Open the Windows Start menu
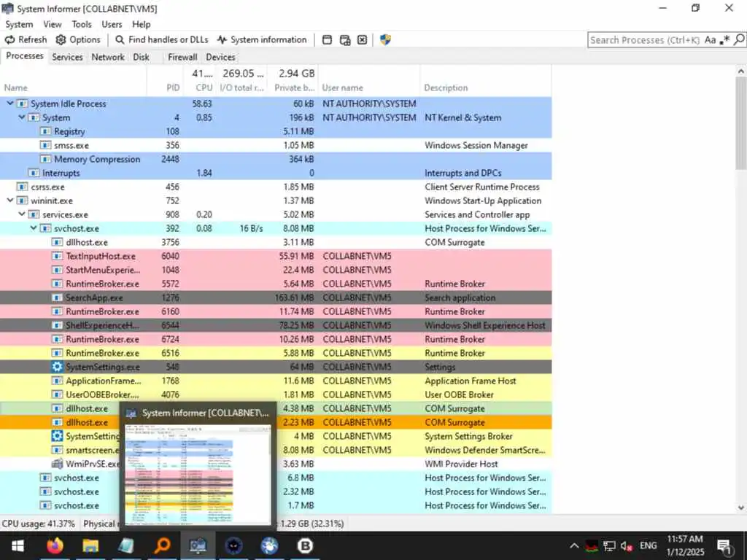747x560 pixels. click(x=18, y=545)
